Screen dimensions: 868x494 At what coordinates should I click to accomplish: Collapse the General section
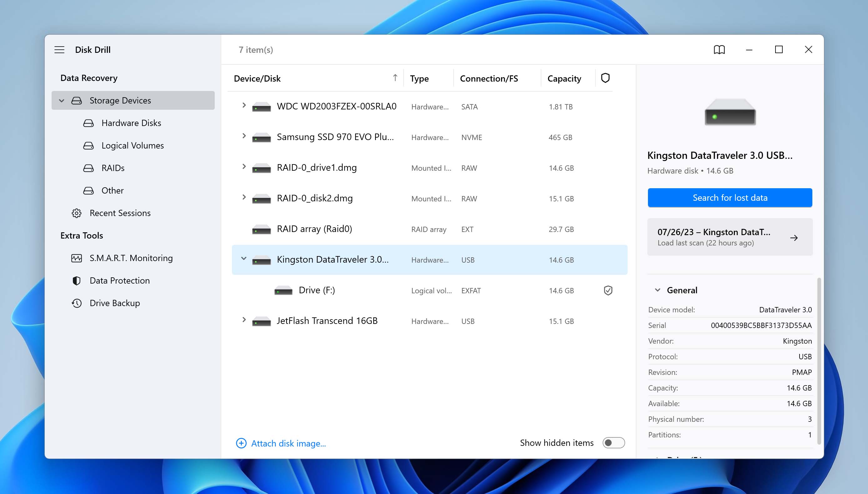[x=657, y=290]
